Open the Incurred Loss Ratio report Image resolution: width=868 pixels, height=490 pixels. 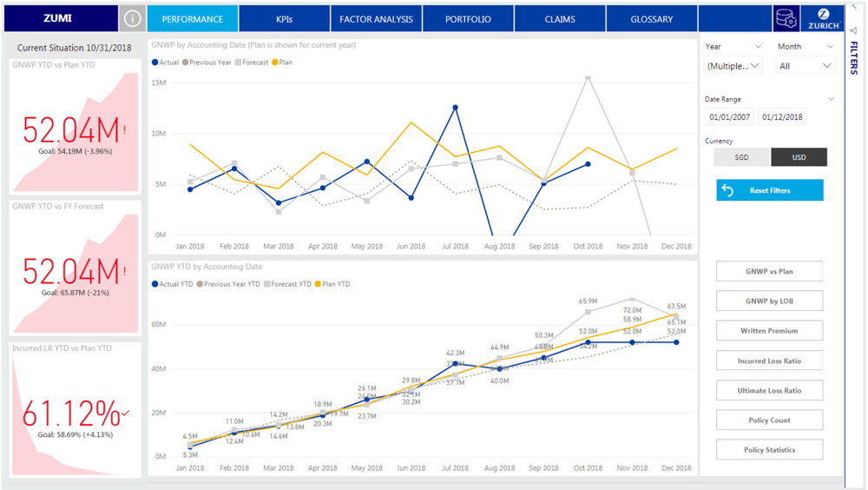click(x=769, y=361)
